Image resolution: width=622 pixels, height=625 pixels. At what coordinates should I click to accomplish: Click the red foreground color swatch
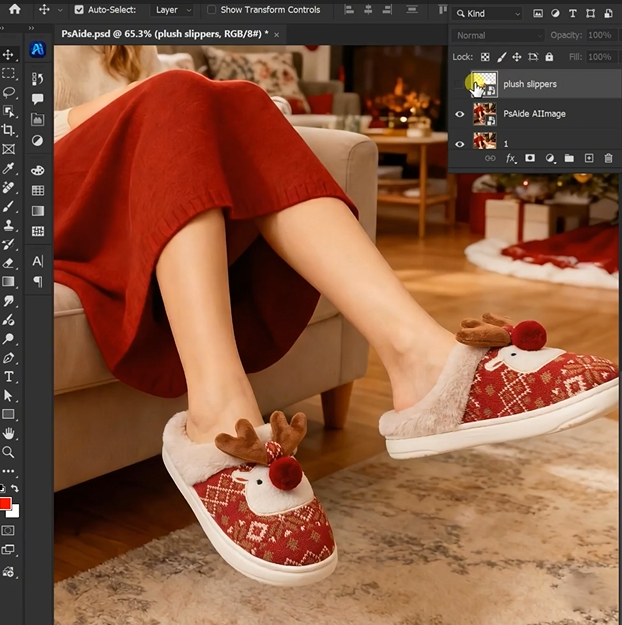(x=4, y=503)
